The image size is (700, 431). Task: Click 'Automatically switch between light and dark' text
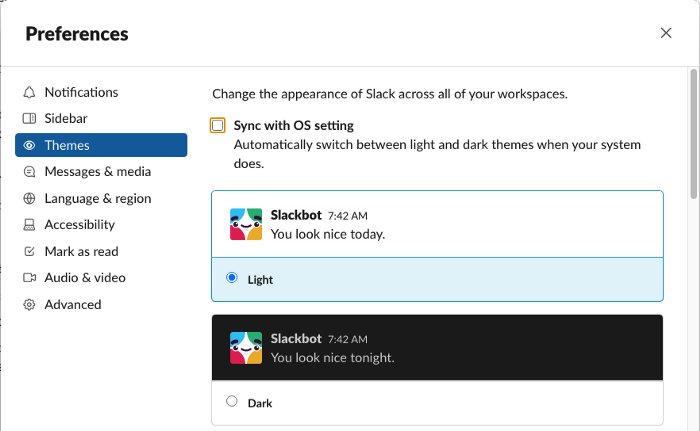437,154
